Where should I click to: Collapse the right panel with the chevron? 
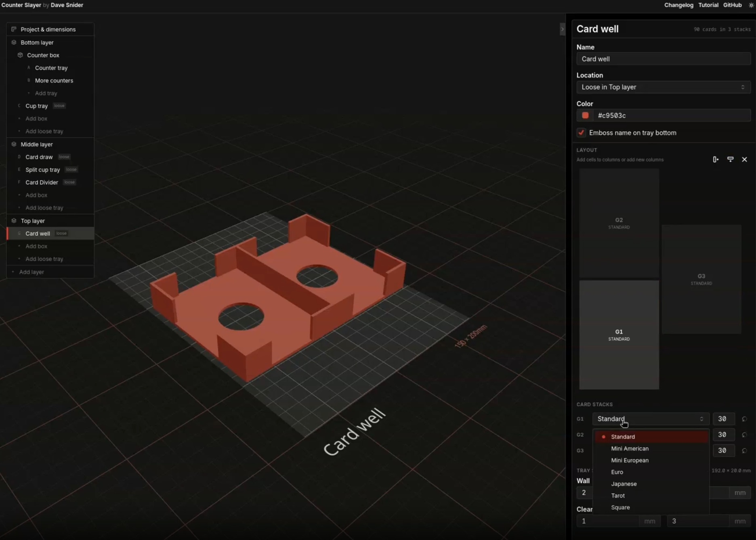coord(562,29)
